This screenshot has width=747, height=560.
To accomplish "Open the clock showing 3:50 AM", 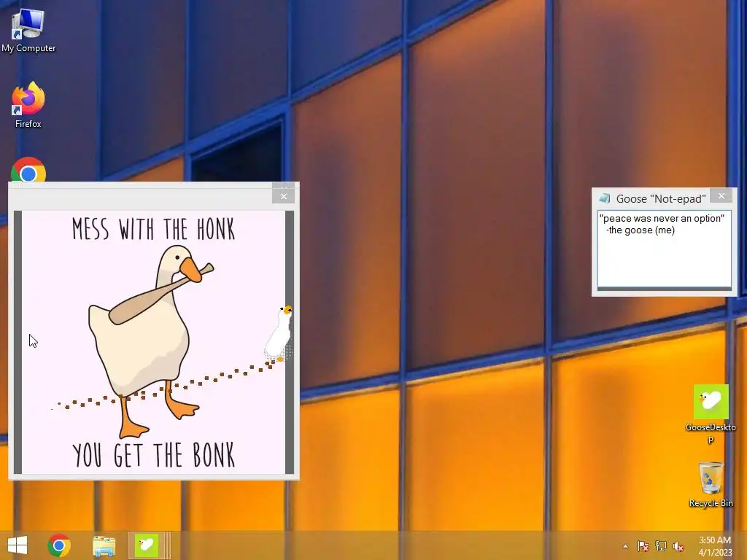I will [715, 545].
